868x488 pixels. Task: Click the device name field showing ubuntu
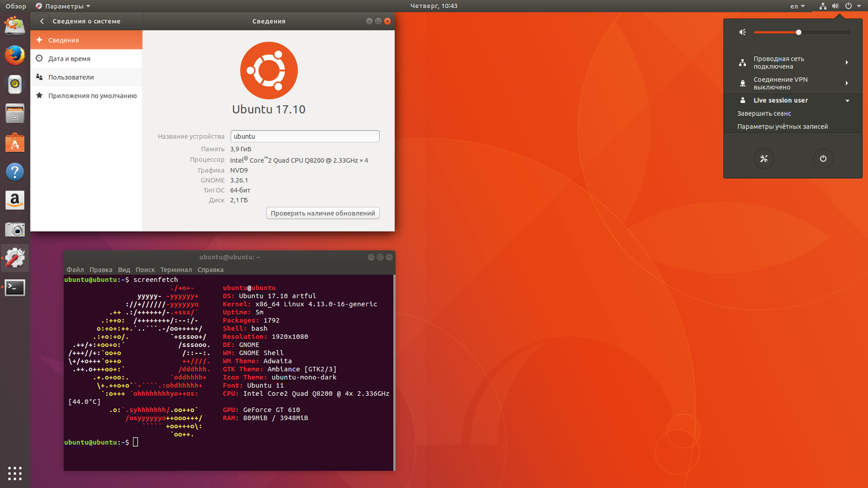point(304,136)
